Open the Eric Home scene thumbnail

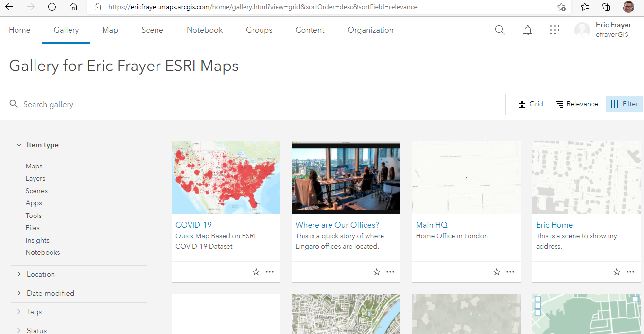586,177
